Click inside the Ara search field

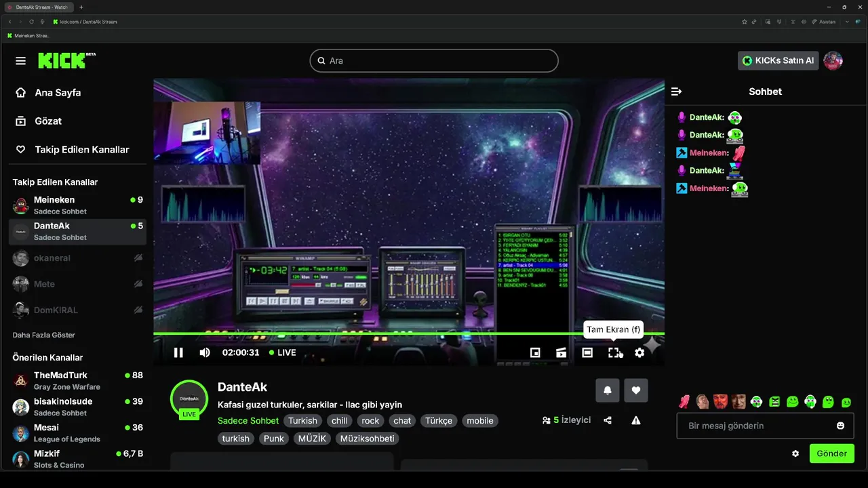pos(434,60)
